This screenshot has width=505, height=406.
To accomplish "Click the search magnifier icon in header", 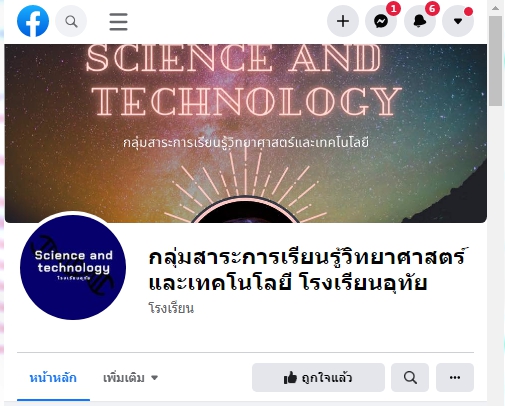I will [71, 21].
